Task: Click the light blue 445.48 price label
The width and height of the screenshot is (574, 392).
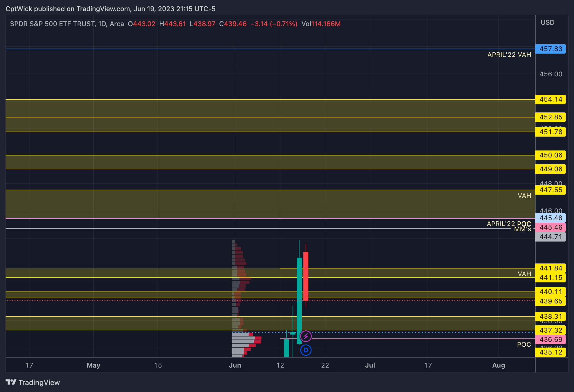Action: point(550,218)
